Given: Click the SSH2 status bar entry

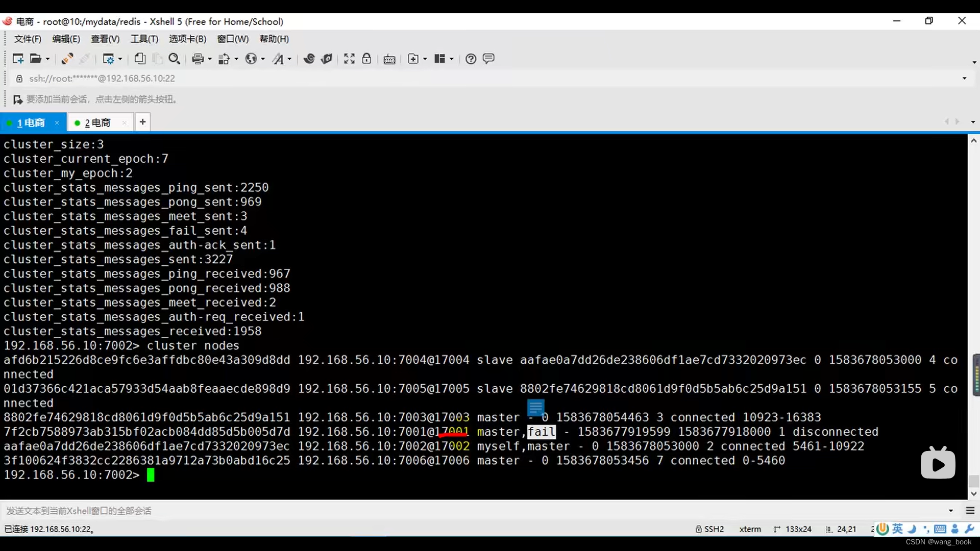Looking at the screenshot, I should tap(709, 529).
